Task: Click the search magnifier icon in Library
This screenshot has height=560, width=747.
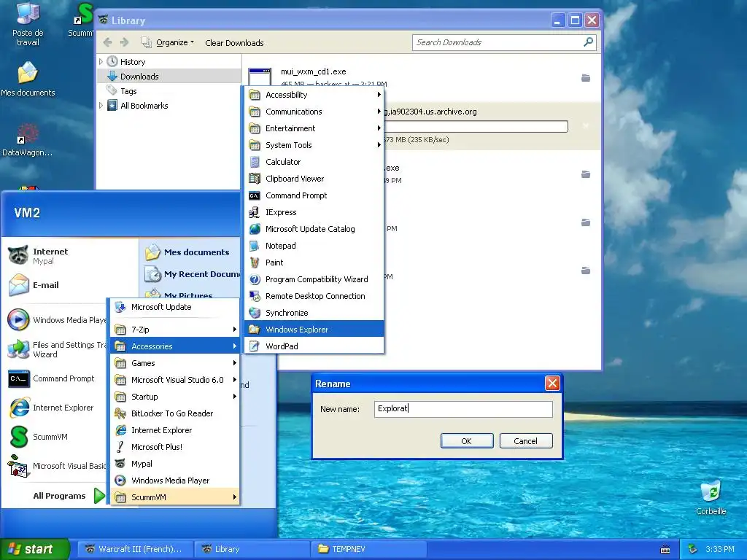Action: click(589, 42)
